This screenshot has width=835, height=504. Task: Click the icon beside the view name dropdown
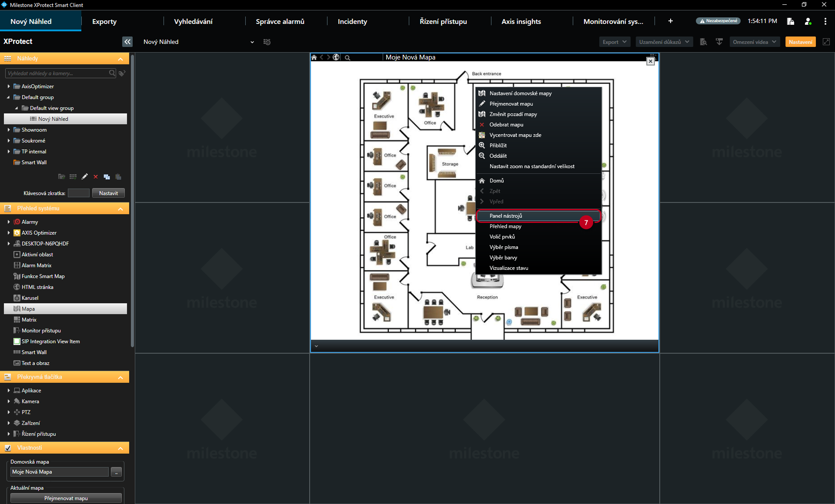pos(267,42)
